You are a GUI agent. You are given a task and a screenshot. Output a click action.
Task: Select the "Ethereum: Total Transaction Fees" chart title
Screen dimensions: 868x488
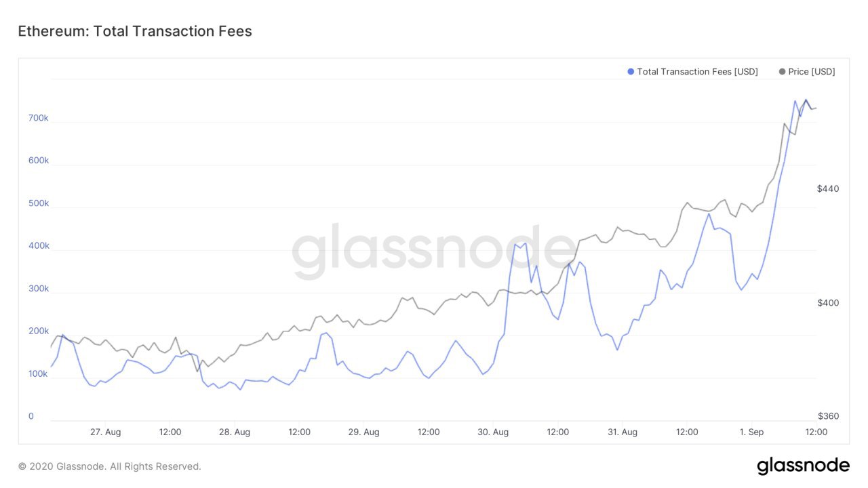[135, 31]
